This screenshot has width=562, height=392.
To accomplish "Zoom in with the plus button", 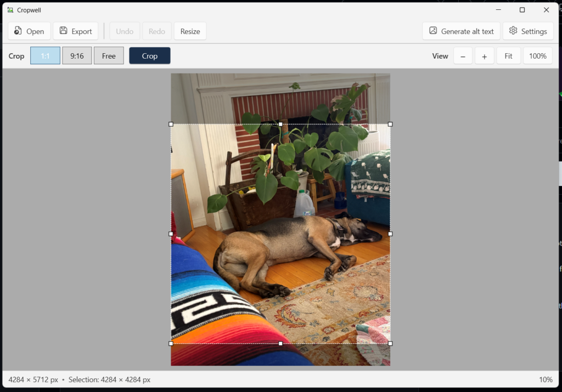I will (484, 56).
